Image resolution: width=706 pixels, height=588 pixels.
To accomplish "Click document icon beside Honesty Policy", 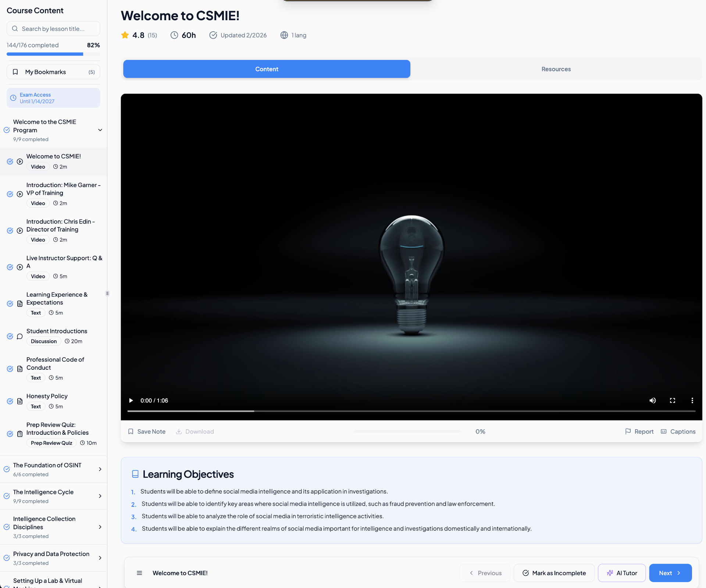I will coord(20,401).
